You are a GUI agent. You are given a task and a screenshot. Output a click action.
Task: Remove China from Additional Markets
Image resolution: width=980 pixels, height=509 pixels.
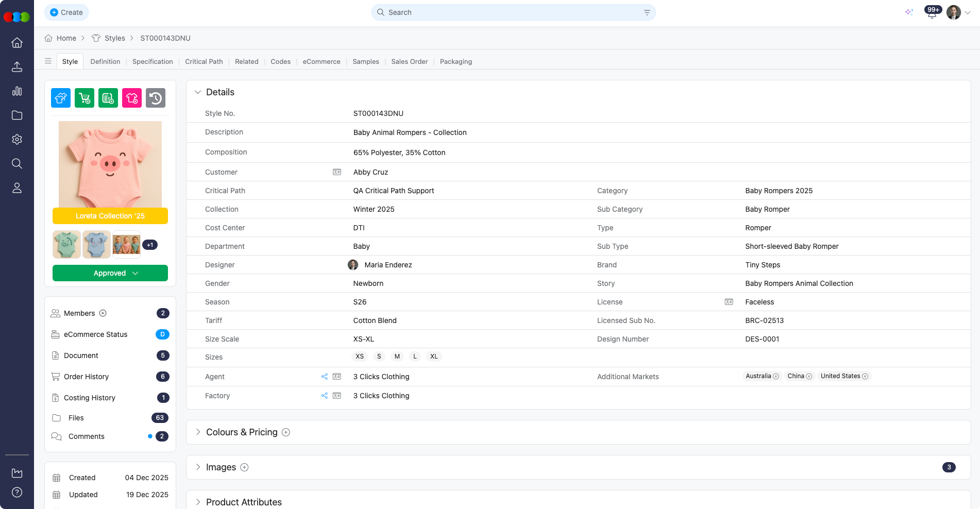point(809,377)
